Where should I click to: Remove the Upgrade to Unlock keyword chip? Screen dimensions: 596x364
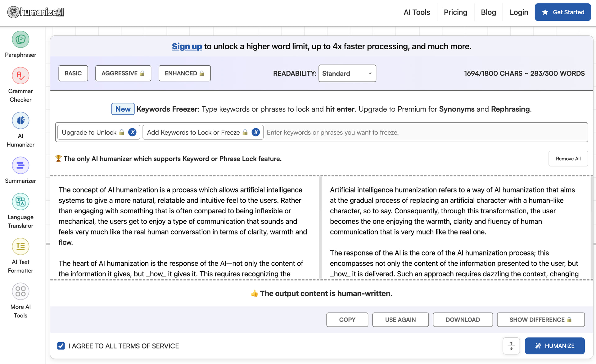132,132
